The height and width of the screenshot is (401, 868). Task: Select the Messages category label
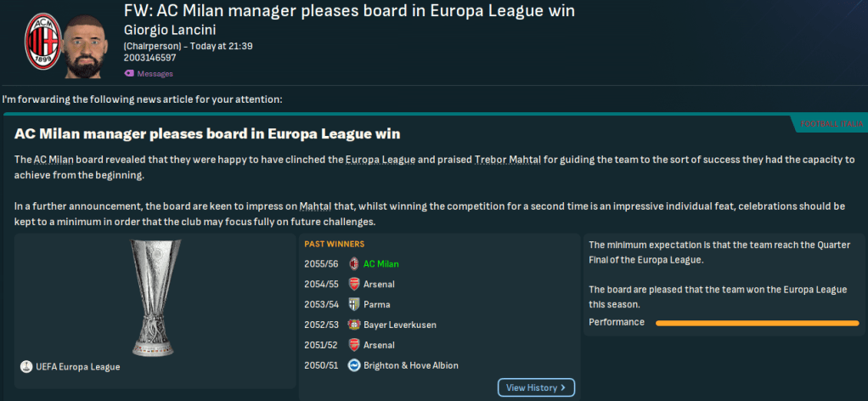(x=155, y=74)
